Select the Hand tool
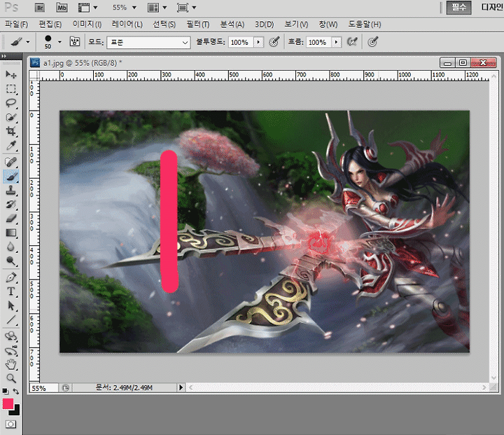The width and height of the screenshot is (504, 435). click(11, 364)
